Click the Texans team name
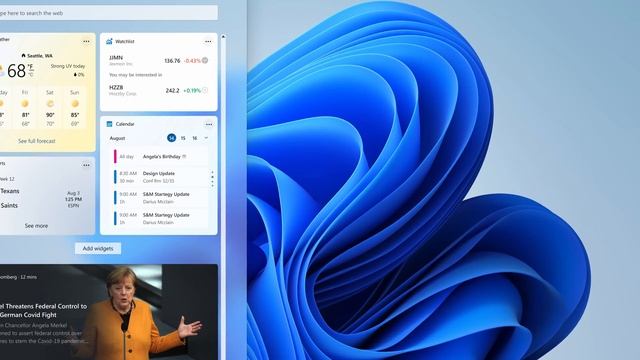 click(x=9, y=191)
